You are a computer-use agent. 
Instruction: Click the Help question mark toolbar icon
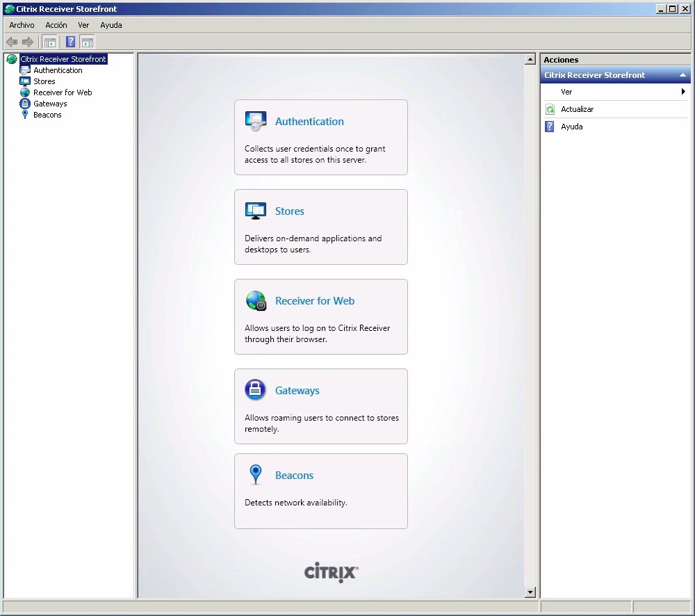pyautogui.click(x=70, y=42)
